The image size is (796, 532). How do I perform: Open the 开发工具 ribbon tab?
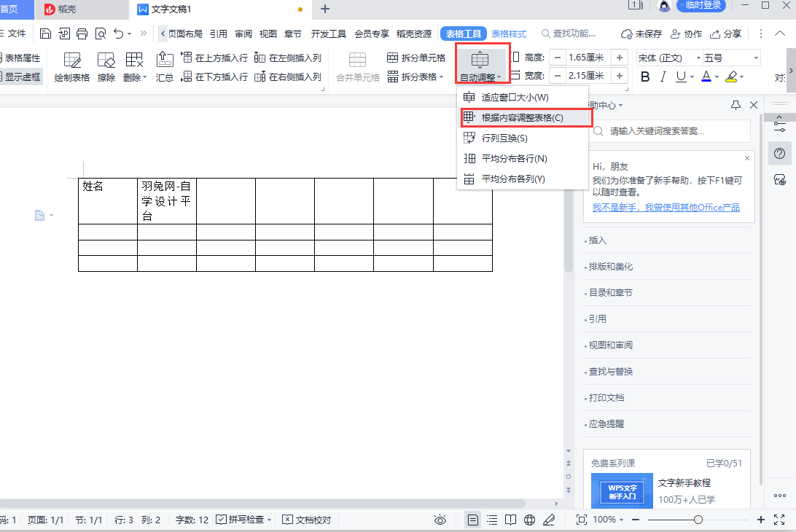coord(329,34)
